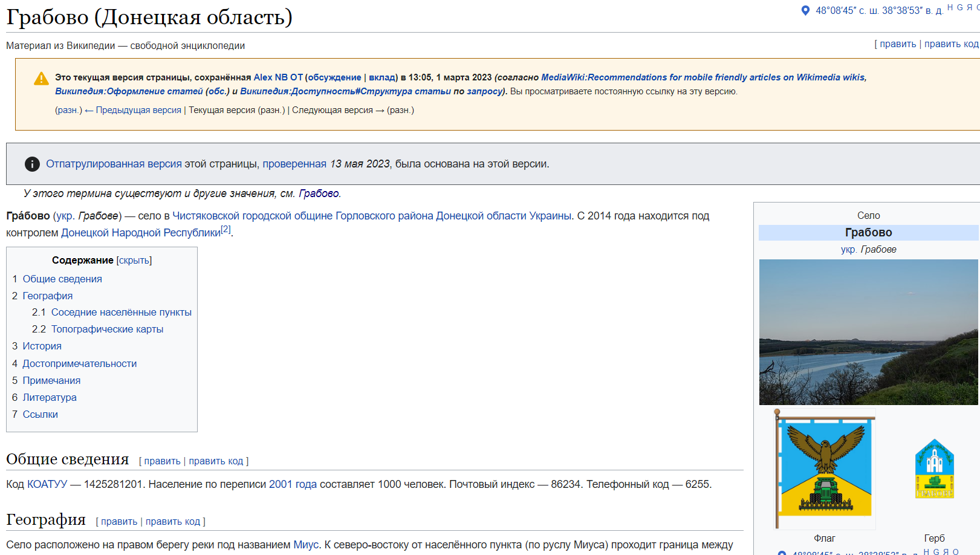
Task: Open обсуждение link of Alex NB OT
Action: coord(334,77)
